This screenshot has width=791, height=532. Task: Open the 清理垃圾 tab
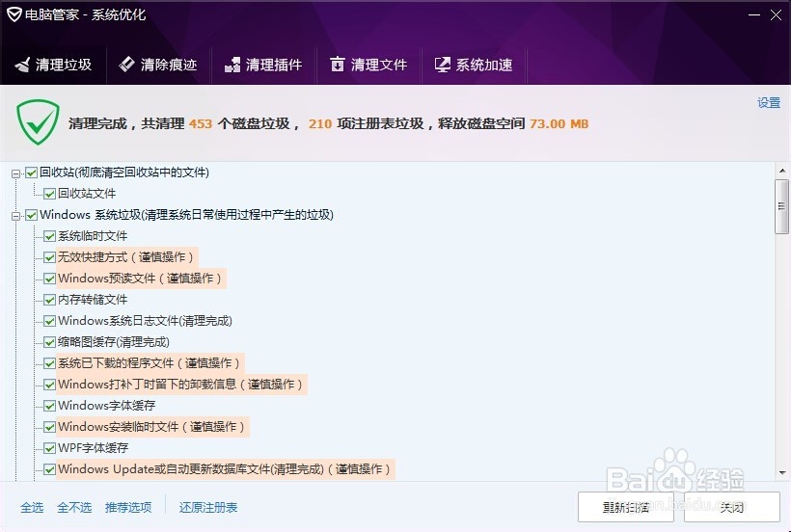point(53,65)
